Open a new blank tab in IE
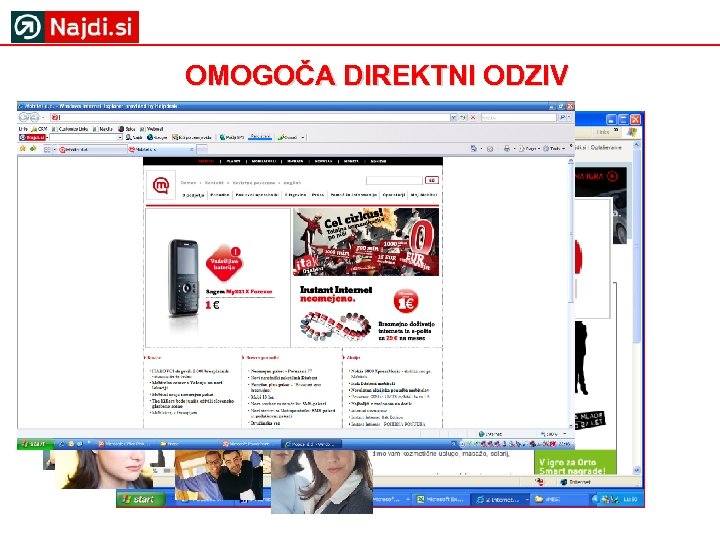 coord(202,149)
